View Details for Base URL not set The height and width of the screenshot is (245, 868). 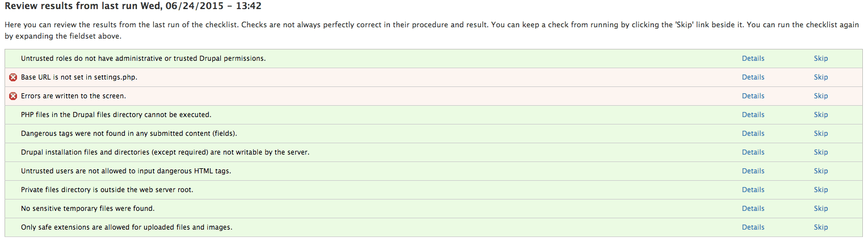[x=753, y=77]
